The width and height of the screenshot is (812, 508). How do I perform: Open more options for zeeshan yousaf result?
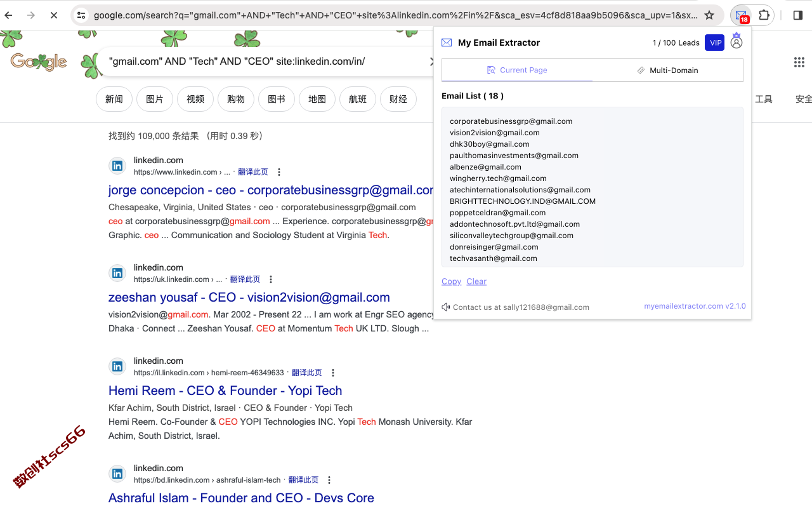click(x=271, y=279)
